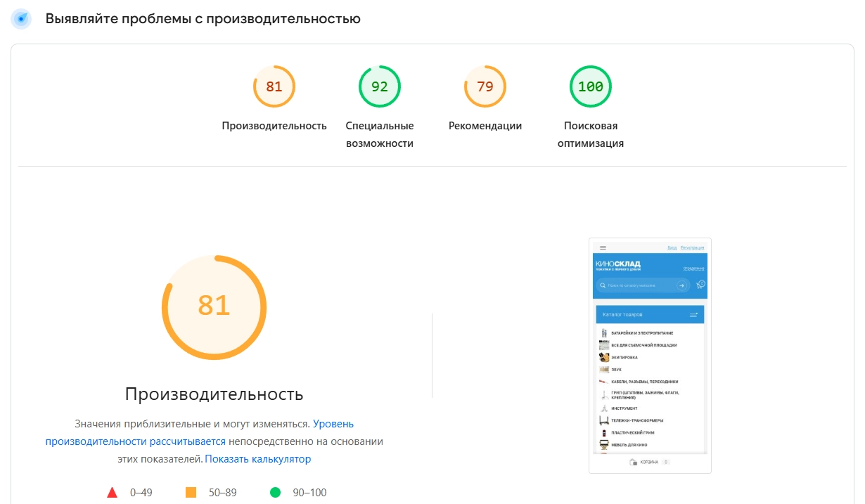Image resolution: width=865 pixels, height=504 pixels.
Task: Click the КИНОСКЛАД logo in the preview
Action: coord(618,265)
